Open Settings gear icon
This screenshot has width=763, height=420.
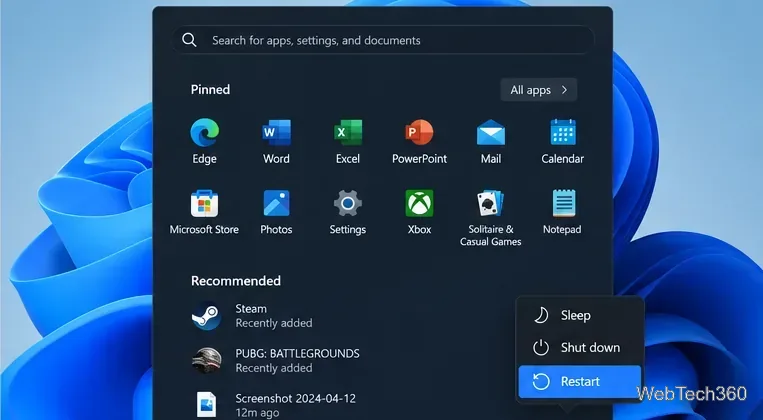(x=347, y=203)
